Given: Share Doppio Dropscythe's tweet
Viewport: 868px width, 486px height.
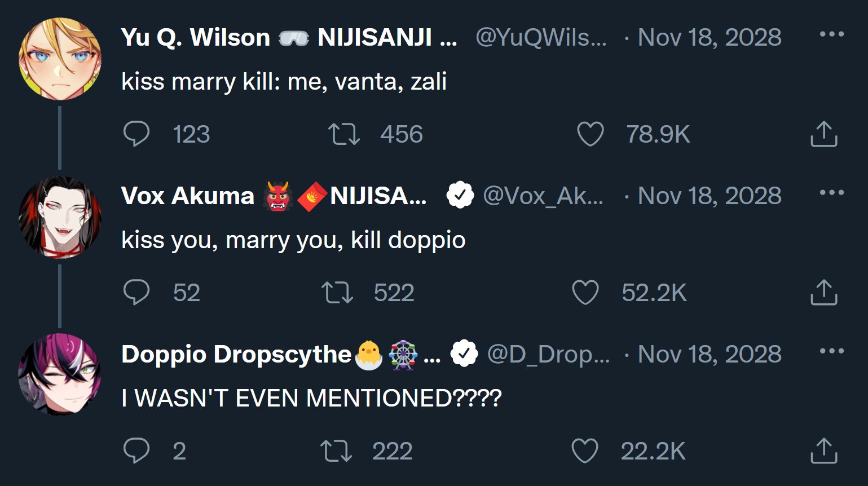Looking at the screenshot, I should click(x=823, y=451).
